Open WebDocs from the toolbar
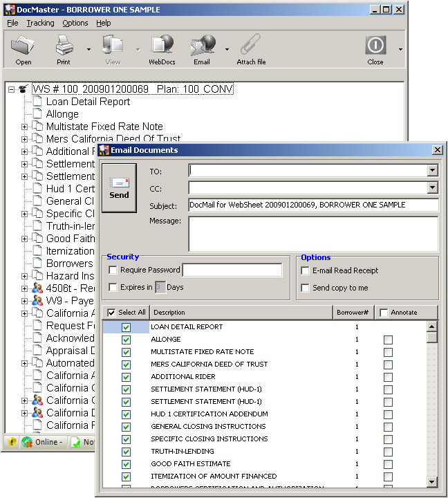Viewport: 448px width, 498px height. click(162, 46)
